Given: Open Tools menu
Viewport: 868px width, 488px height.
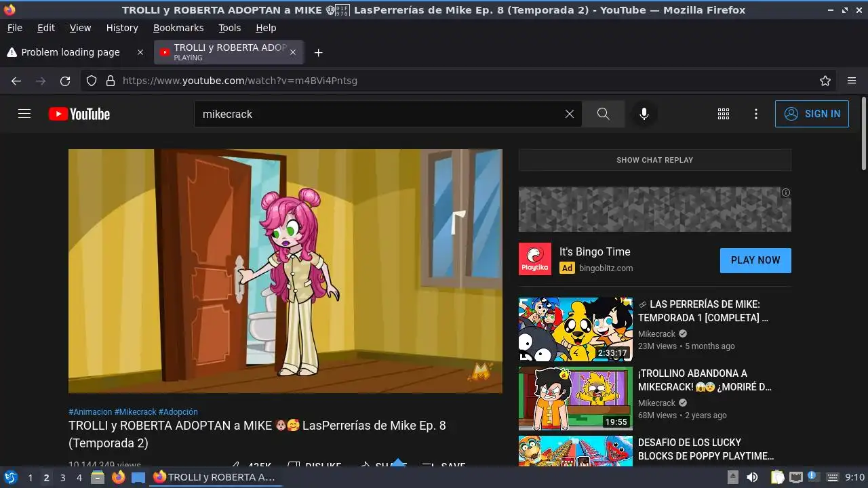Looking at the screenshot, I should (x=230, y=28).
